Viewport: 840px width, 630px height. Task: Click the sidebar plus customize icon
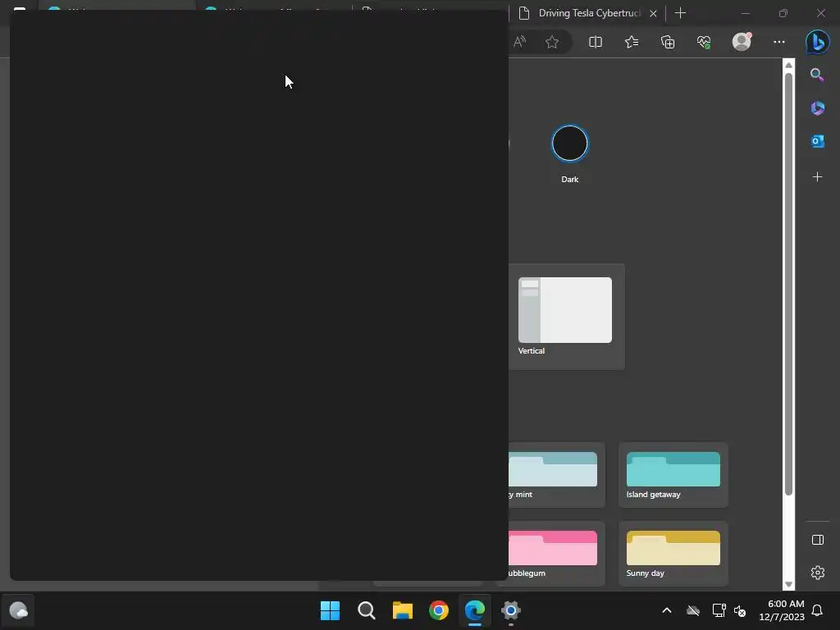click(817, 177)
